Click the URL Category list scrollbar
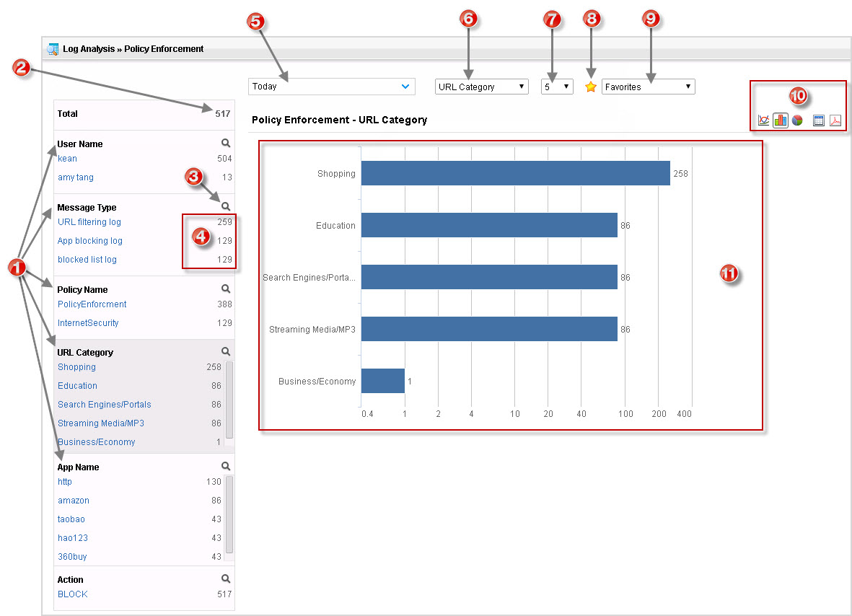852x616 pixels. [x=229, y=400]
